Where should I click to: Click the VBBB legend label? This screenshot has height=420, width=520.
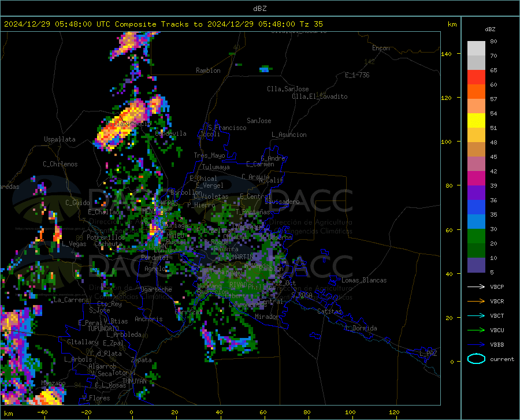coord(497,345)
